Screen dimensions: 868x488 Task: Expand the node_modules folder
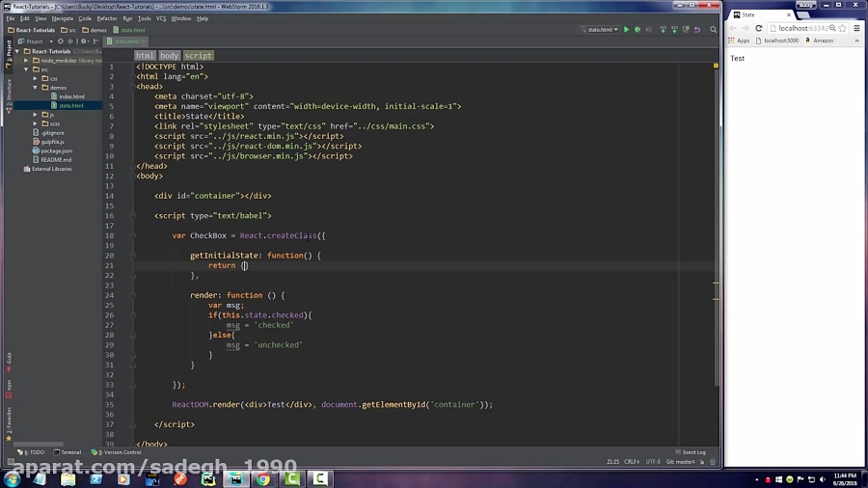point(26,61)
